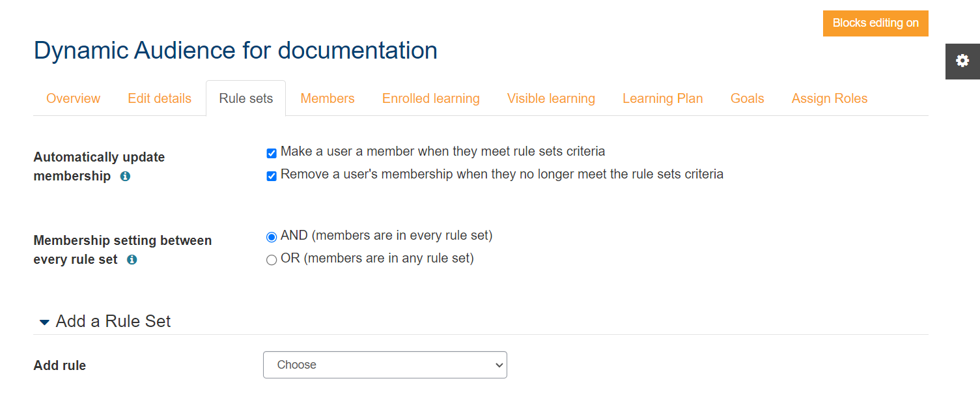Open info tooltip beside Automatically update membership
The width and height of the screenshot is (980, 398).
click(x=125, y=176)
